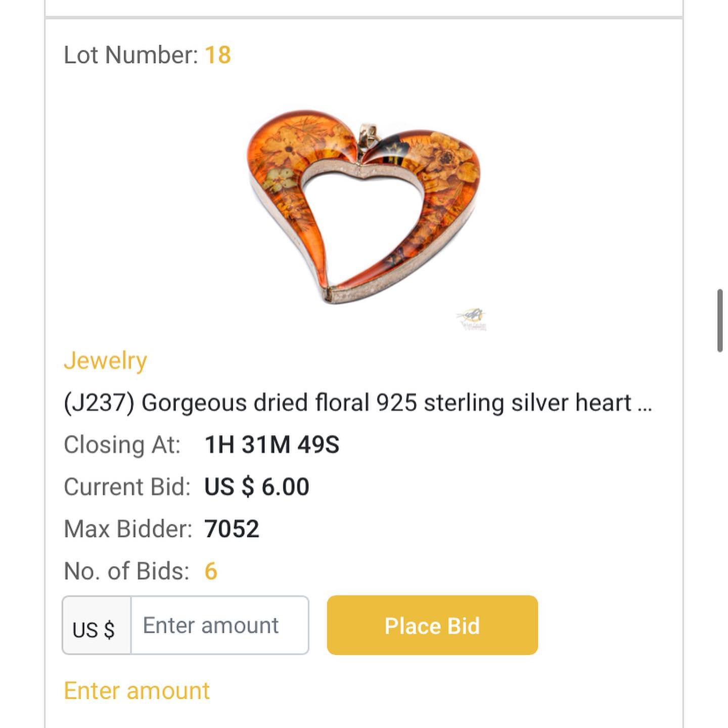This screenshot has width=728, height=728.
Task: Click the Lot Number label
Action: (130, 55)
